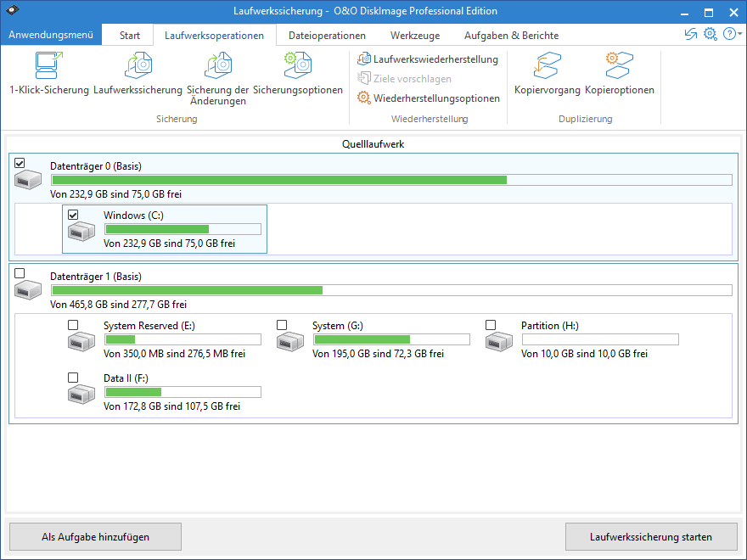This screenshot has height=560, width=747.
Task: Click the System Reserved (E:) drive icon
Action: tap(81, 341)
